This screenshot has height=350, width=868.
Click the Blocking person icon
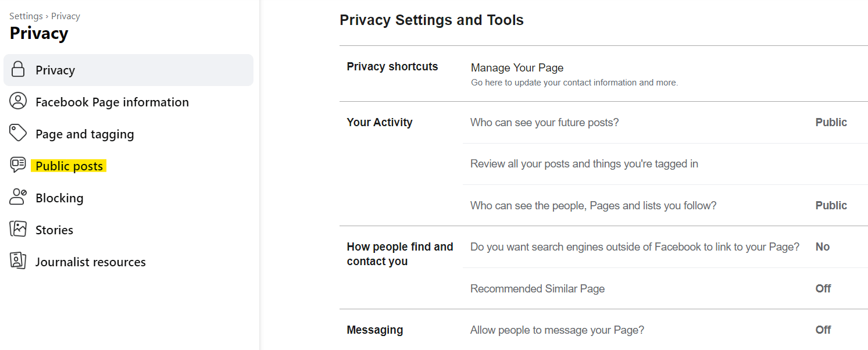tap(18, 197)
